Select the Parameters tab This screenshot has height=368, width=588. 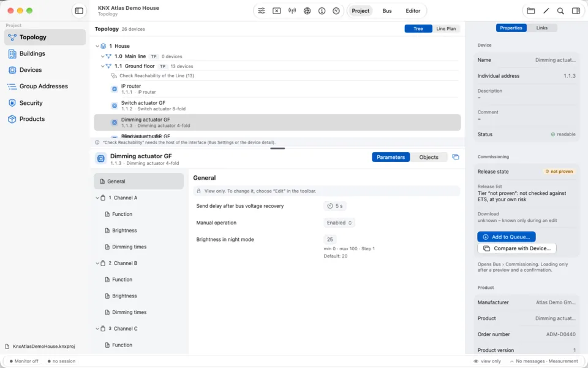pos(391,158)
